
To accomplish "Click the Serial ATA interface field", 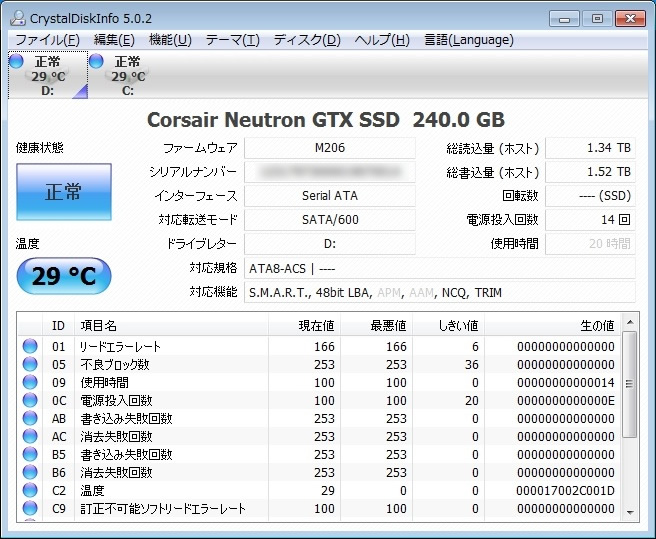I will tap(330, 195).
